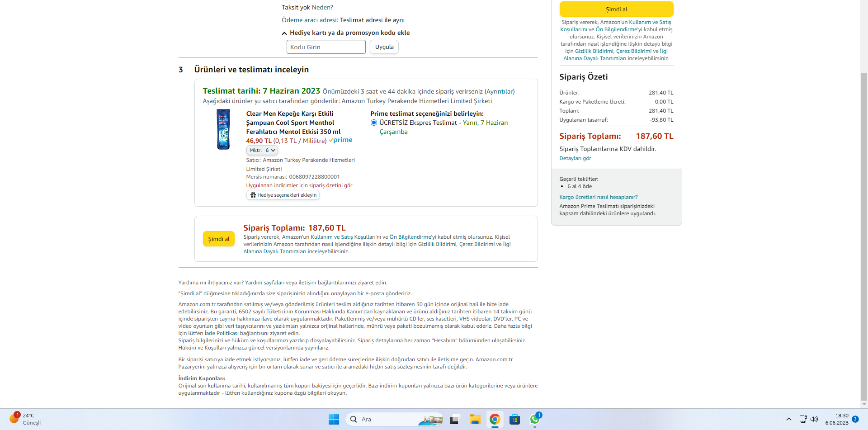Apply the code with the Uygula button
Screen dimensions: 868x430
pyautogui.click(x=384, y=47)
